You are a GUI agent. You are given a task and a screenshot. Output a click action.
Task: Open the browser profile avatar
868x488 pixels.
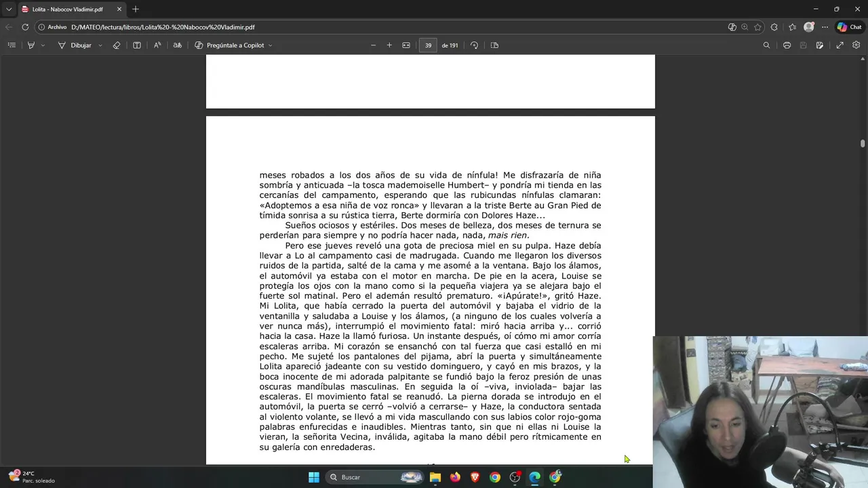808,27
